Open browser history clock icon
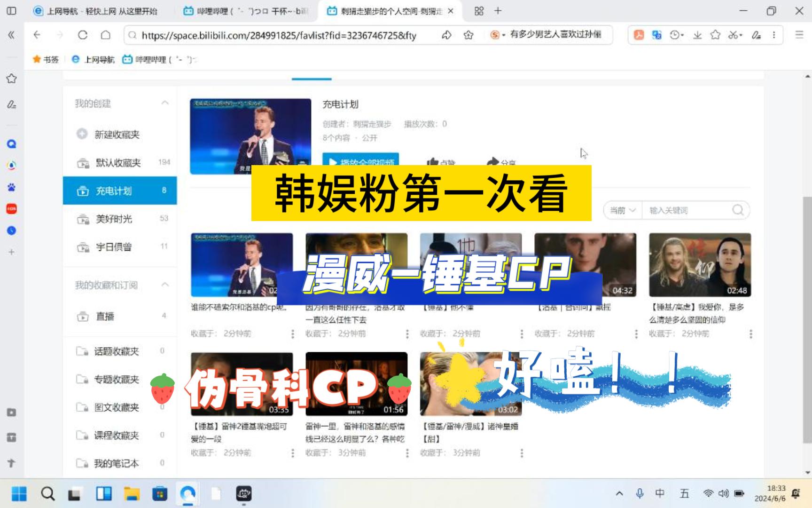This screenshot has height=508, width=812. pyautogui.click(x=675, y=35)
